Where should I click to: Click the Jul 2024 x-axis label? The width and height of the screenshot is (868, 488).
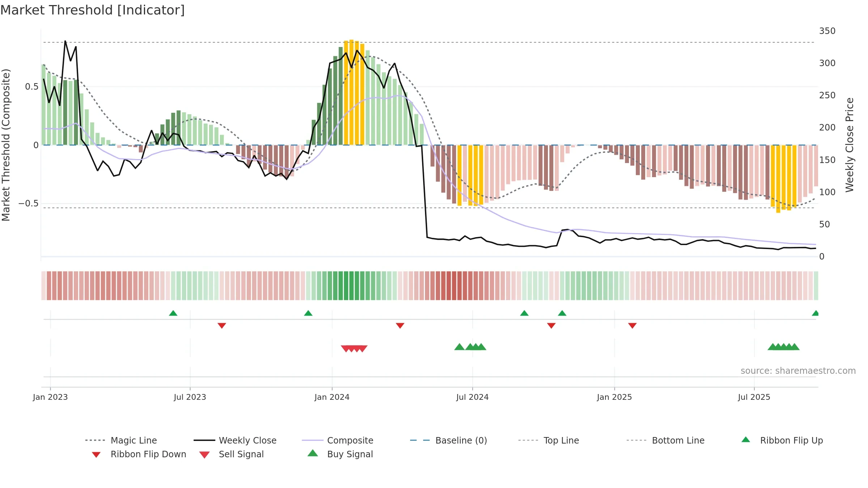tap(472, 397)
